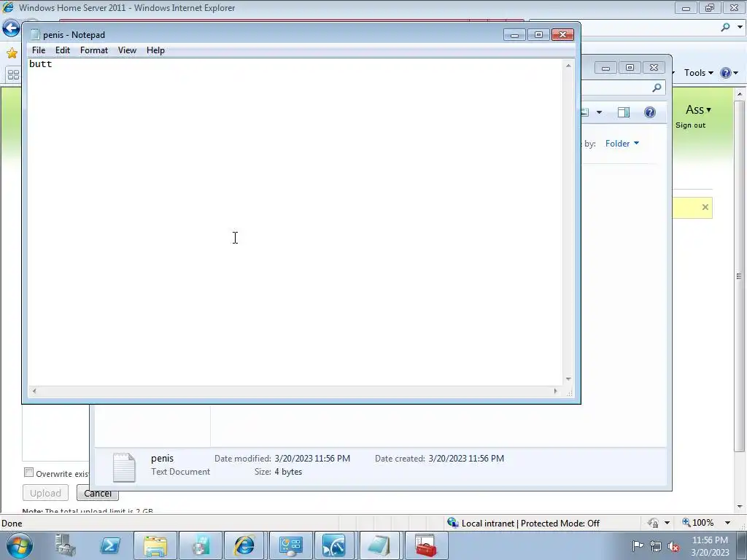The image size is (747, 560).
Task: Click the Text Document type label
Action: coord(181,472)
